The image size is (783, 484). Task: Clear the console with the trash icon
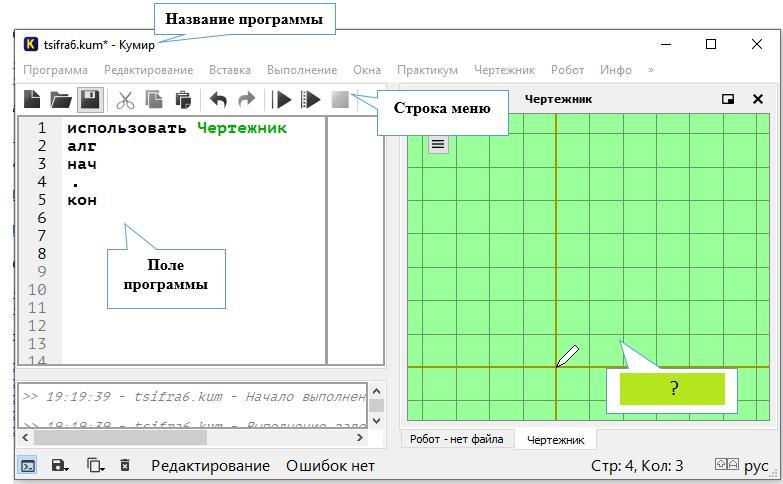125,466
